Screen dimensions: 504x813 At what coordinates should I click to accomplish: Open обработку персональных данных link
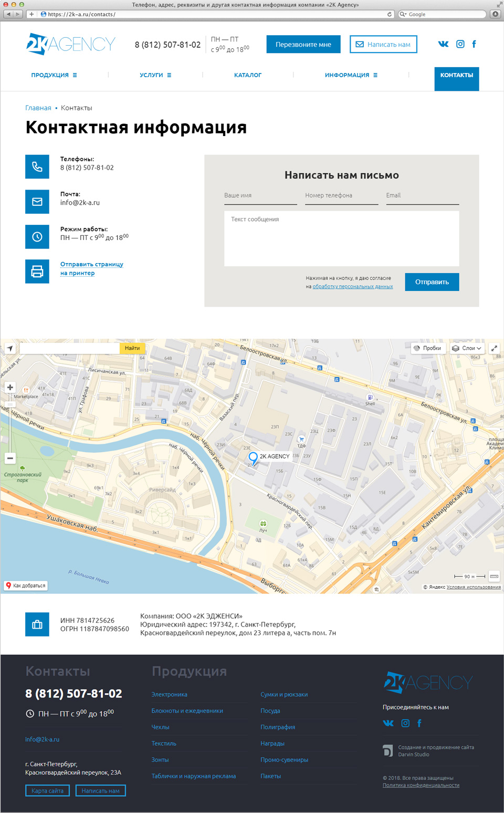[353, 287]
